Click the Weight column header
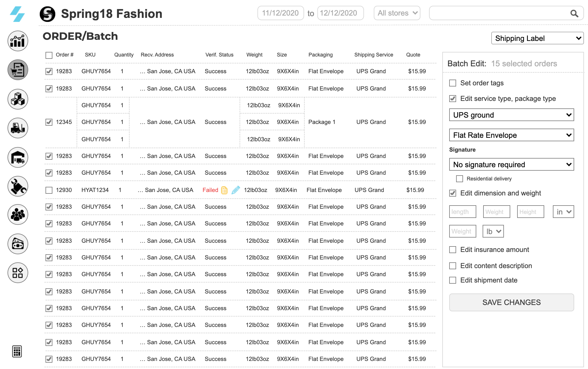This screenshot has width=588, height=369. click(x=255, y=55)
